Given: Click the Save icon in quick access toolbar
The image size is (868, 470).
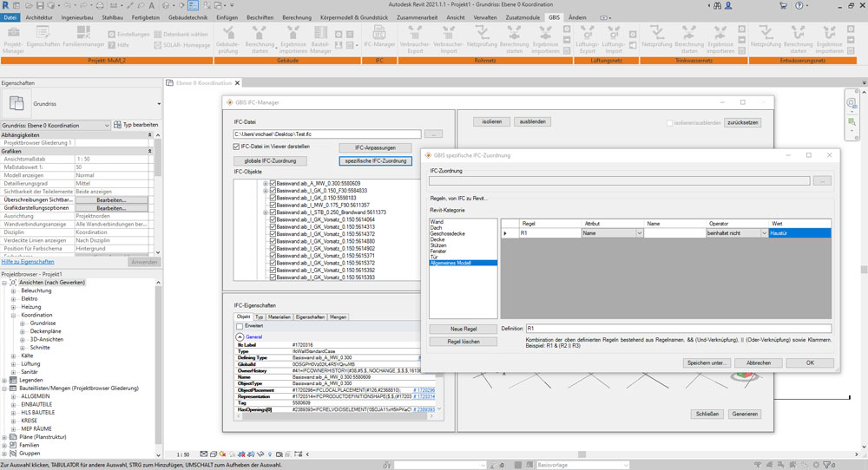Looking at the screenshot, I should (x=40, y=5).
